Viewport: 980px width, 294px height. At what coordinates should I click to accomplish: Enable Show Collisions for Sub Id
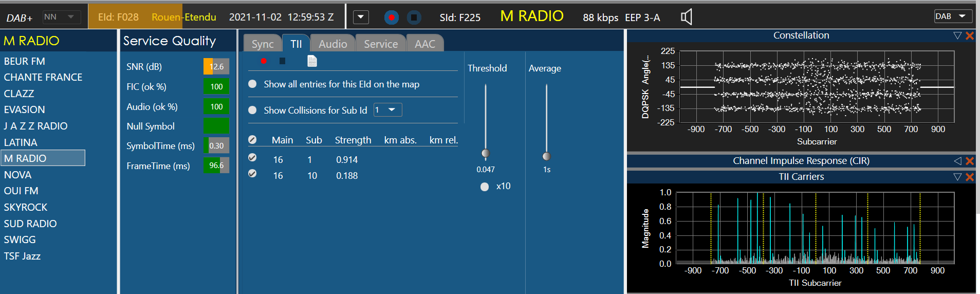tap(252, 110)
